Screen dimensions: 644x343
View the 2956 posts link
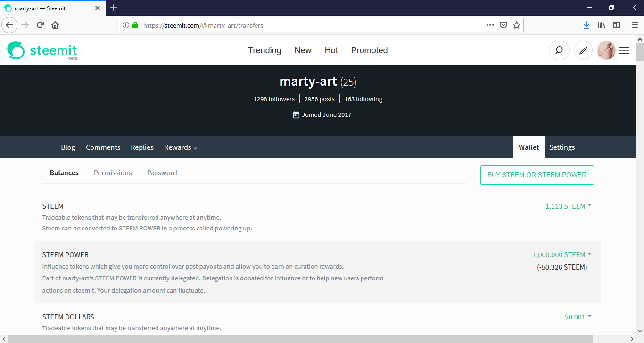pos(319,99)
